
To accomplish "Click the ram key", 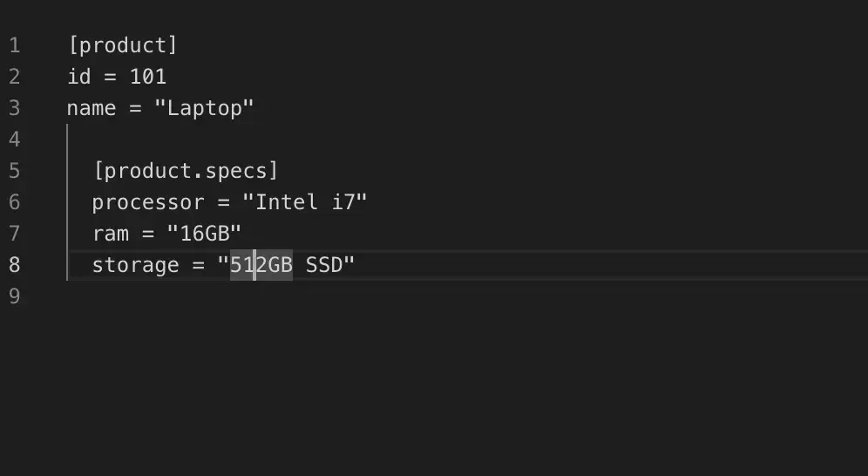I will pyautogui.click(x=110, y=234).
